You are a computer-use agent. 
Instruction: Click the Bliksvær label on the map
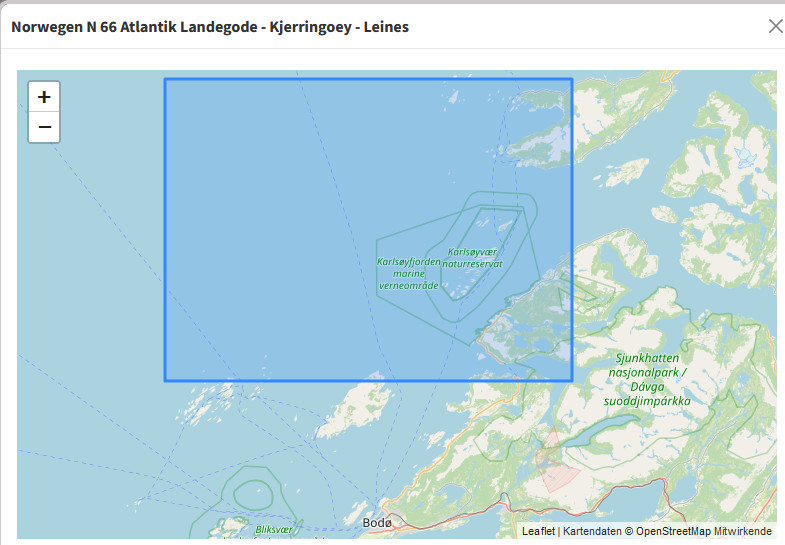point(273,529)
